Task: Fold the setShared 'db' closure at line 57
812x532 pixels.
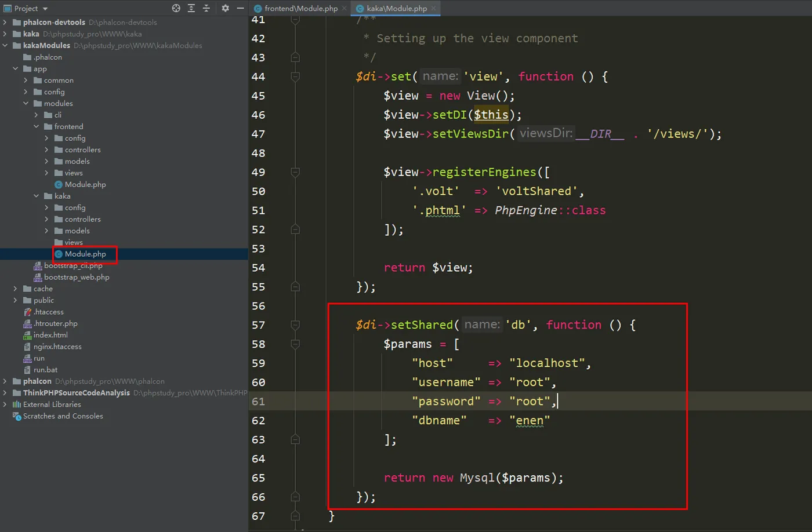Action: [x=295, y=325]
